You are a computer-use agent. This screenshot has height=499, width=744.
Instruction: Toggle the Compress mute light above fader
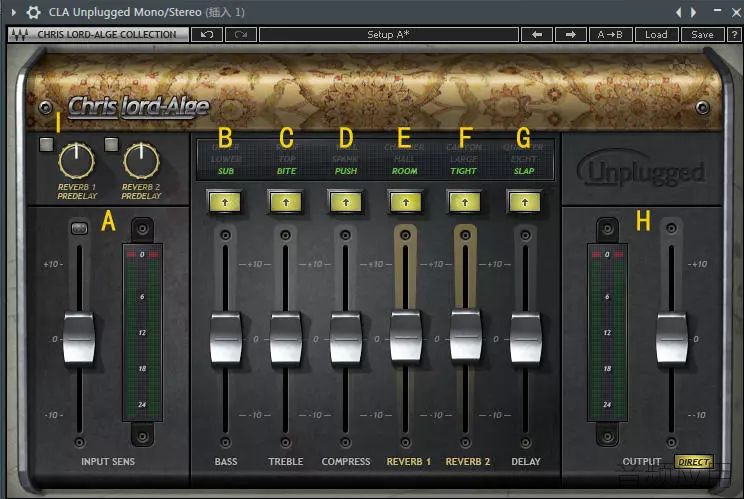point(345,235)
